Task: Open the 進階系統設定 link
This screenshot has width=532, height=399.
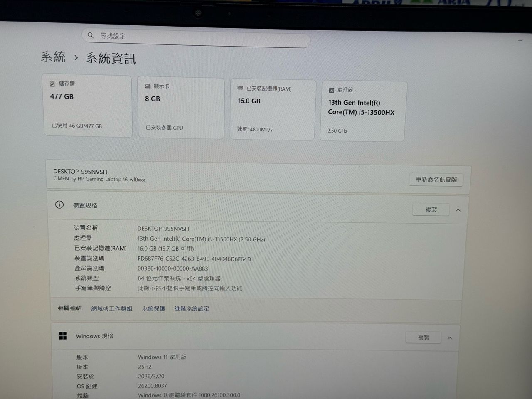Action: (x=192, y=308)
